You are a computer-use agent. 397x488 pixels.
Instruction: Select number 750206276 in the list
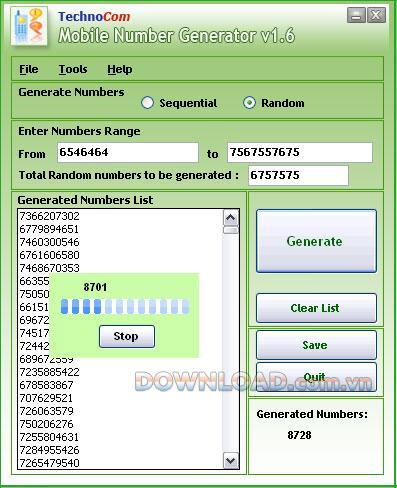[x=46, y=424]
